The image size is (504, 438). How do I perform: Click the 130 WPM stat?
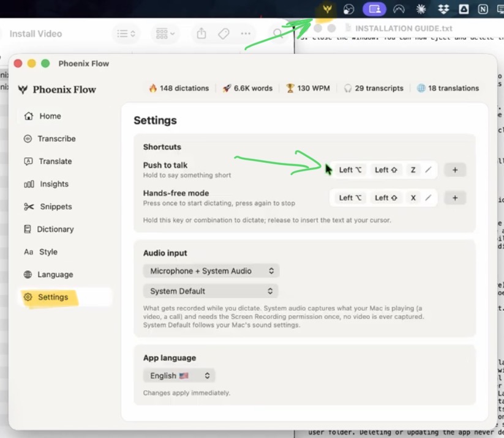(308, 88)
